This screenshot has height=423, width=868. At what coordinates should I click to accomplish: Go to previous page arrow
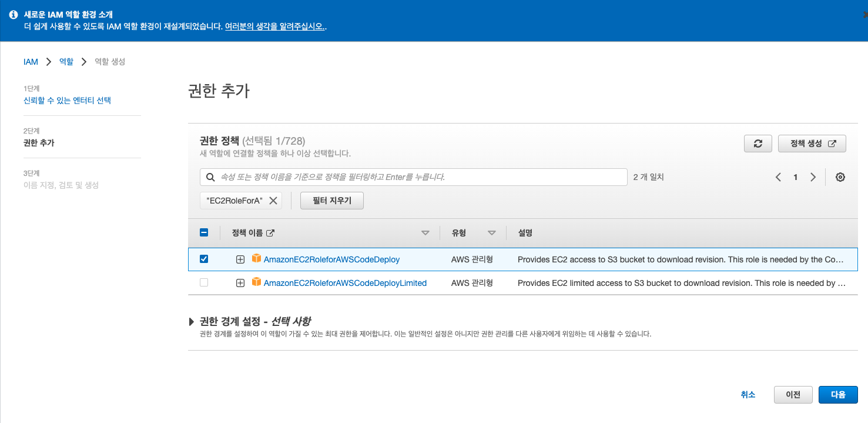point(778,177)
